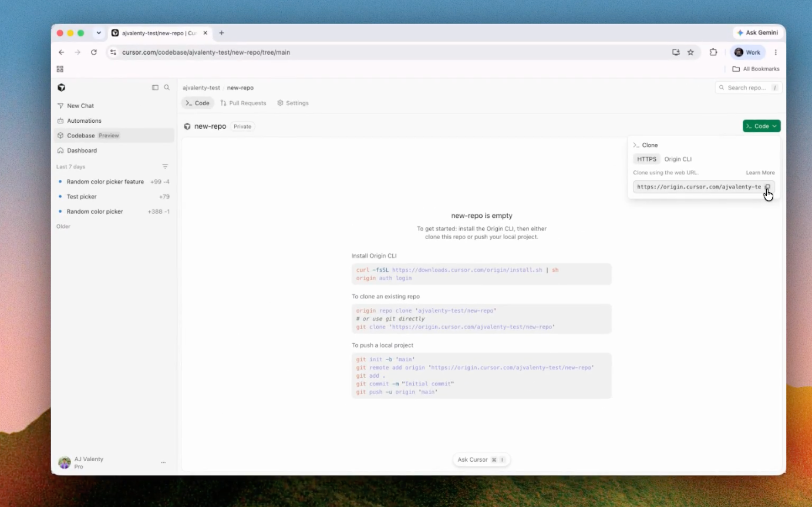
Task: Switch to the Pull Requests tab
Action: click(243, 103)
